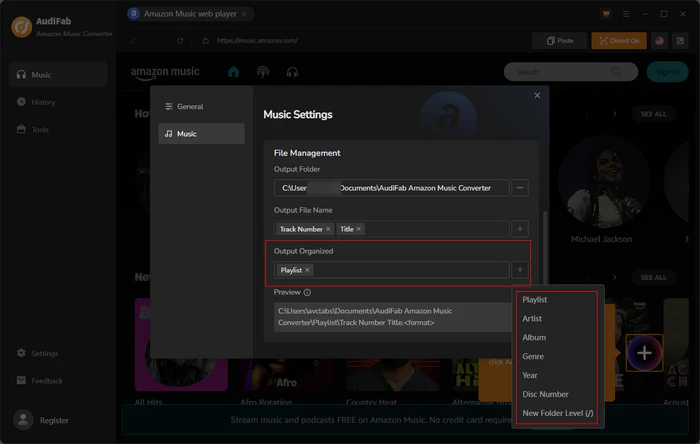700x444 pixels.
Task: Click the Preview info icon
Action: 307,292
